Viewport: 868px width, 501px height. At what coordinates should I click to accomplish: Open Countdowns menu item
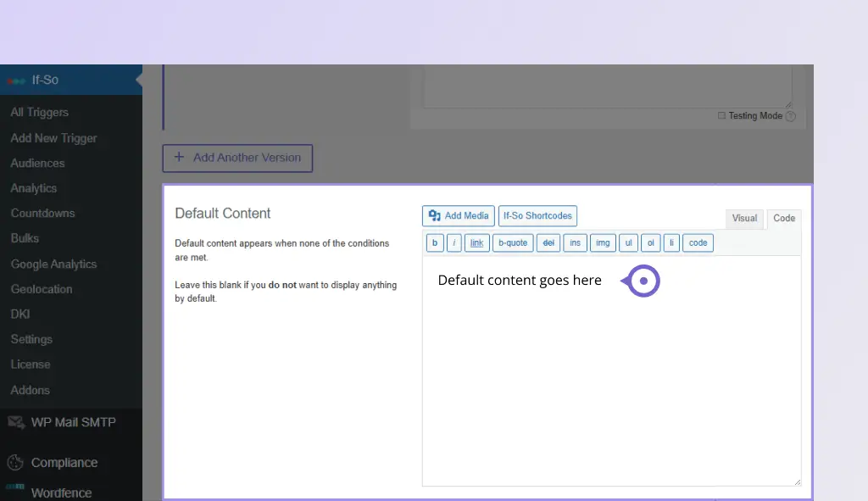coord(42,213)
